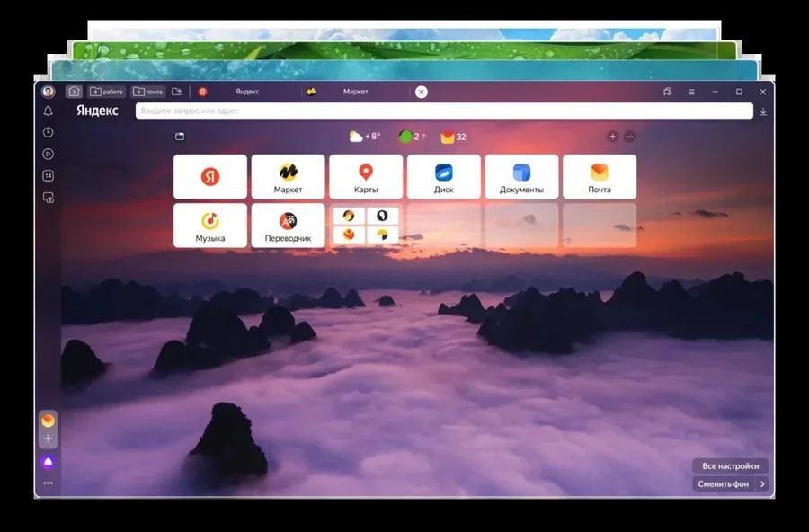Open the traffic widget showing 2
Screen dimensions: 809x532
pyautogui.click(x=413, y=137)
